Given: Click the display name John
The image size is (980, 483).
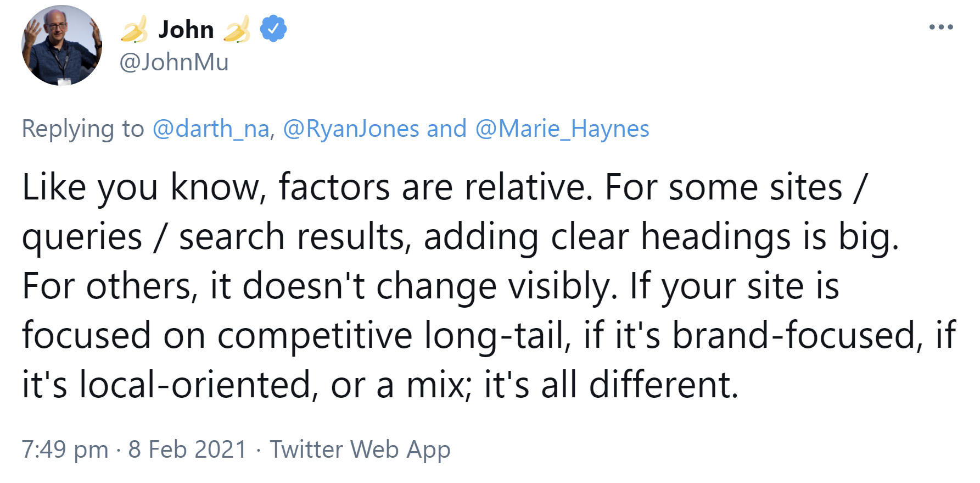Looking at the screenshot, I should 186,29.
